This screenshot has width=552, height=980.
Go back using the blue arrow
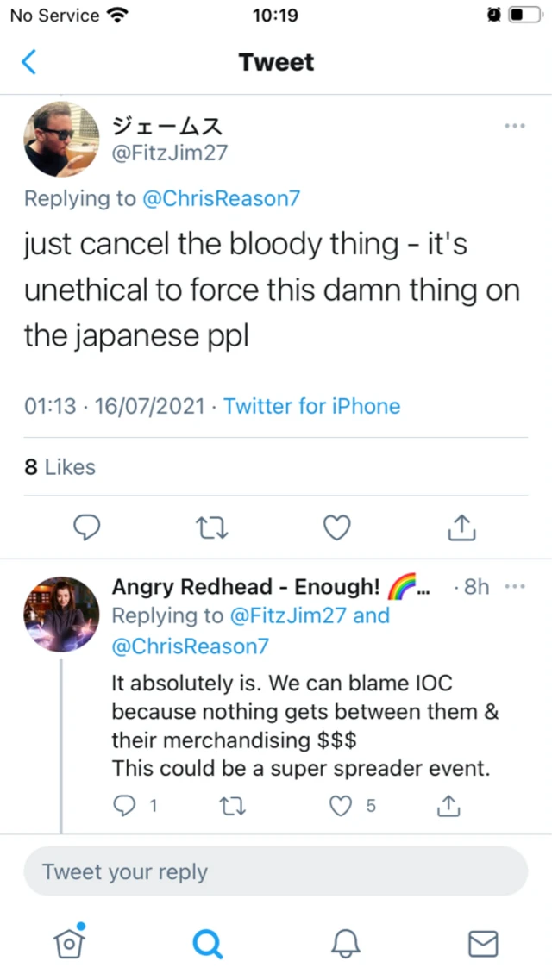pyautogui.click(x=29, y=62)
